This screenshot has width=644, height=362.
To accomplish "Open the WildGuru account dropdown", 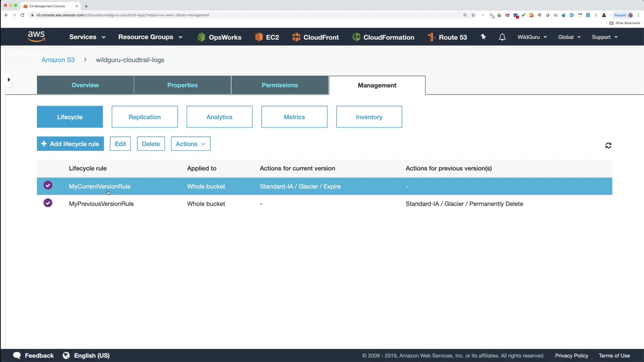I will pyautogui.click(x=532, y=37).
